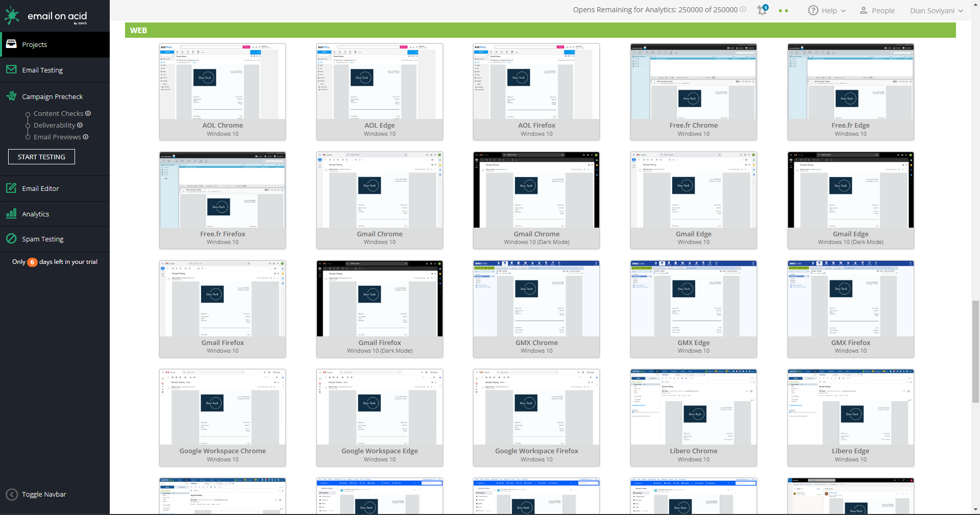
Task: Open the People page
Action: [x=877, y=10]
